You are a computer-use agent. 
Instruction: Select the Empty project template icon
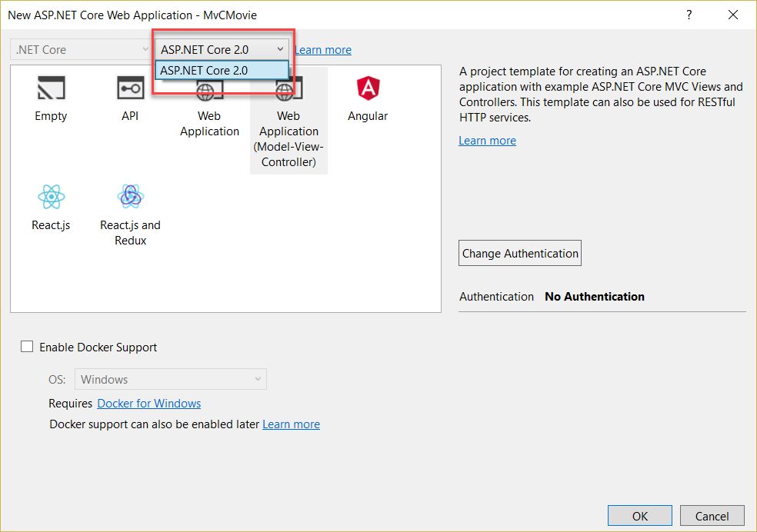pyautogui.click(x=52, y=88)
